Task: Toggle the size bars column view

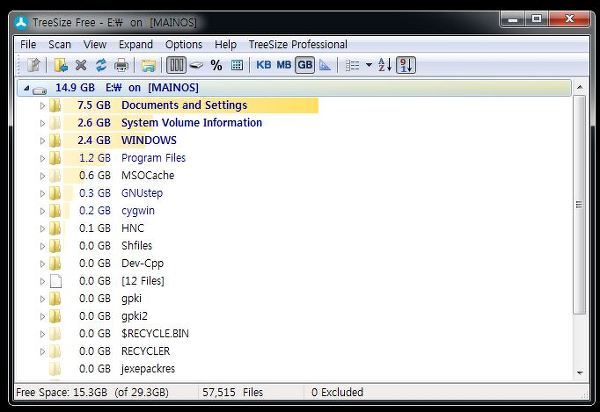Action: click(176, 65)
